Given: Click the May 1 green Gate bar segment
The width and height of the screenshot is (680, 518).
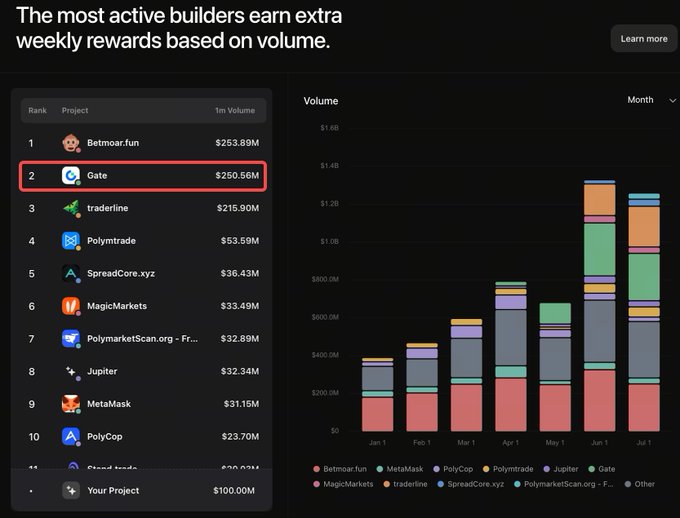Looking at the screenshot, I should click(555, 313).
